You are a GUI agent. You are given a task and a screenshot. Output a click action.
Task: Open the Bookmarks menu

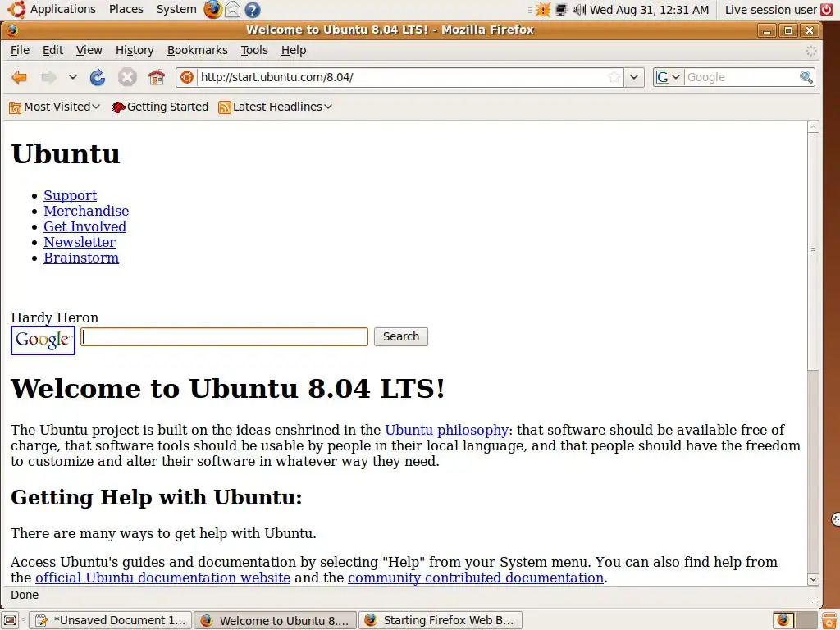point(197,50)
